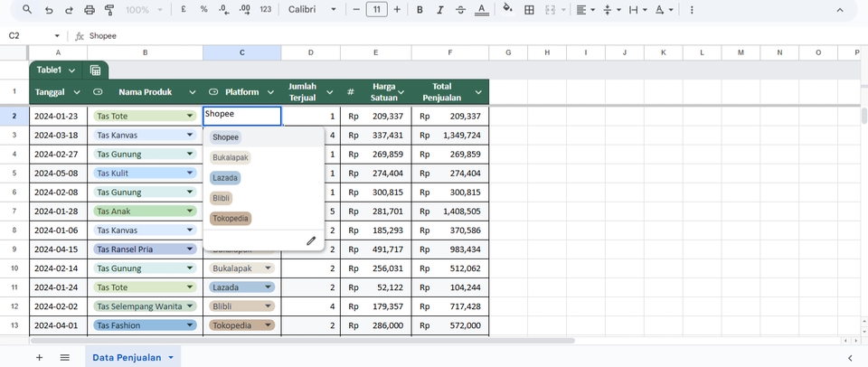868x367 pixels.
Task: Edit dropdown options with pencil icon
Action: coord(311,240)
